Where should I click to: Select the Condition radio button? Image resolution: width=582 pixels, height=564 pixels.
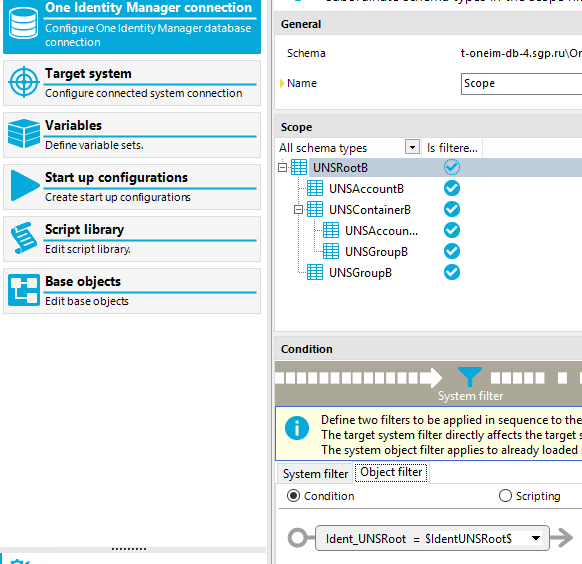tap(293, 496)
